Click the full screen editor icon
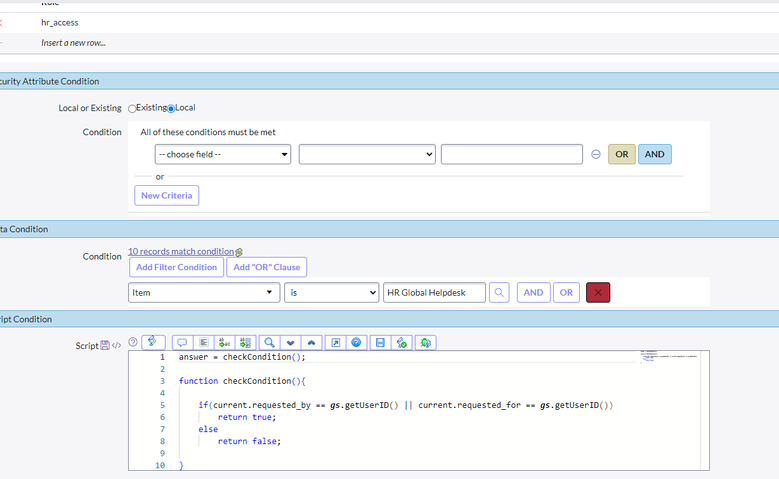Screen dimensions: 779x479 336,342
